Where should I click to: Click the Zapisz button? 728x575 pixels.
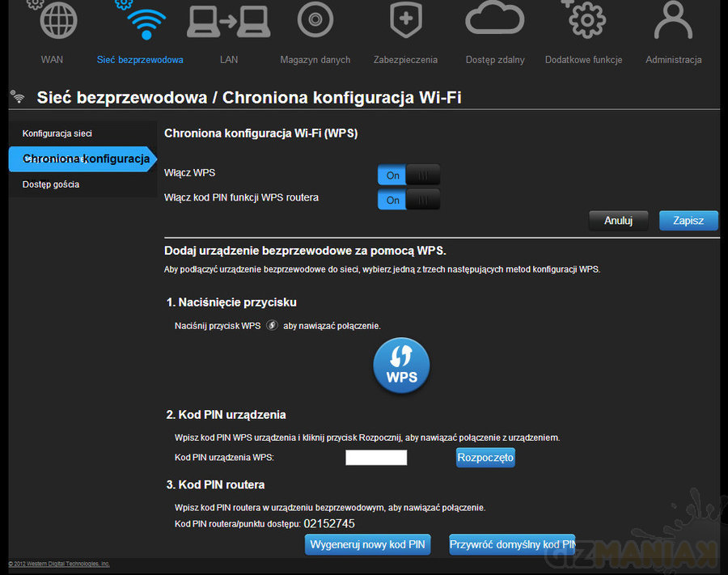688,221
